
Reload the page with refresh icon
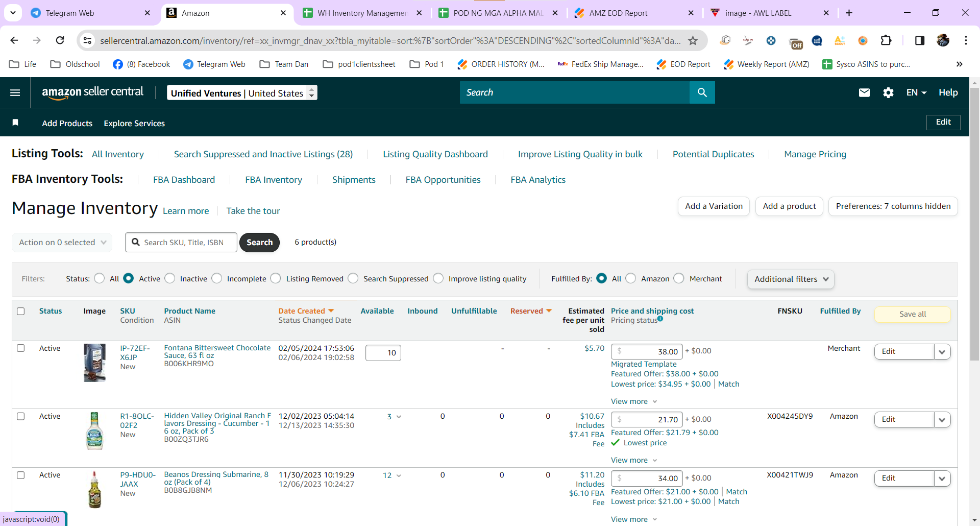pos(60,40)
